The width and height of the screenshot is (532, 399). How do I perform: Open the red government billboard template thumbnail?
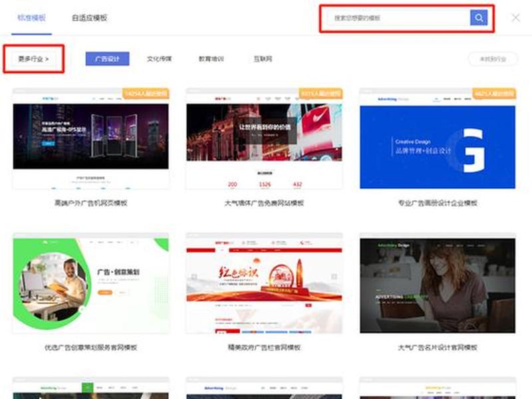(264, 283)
